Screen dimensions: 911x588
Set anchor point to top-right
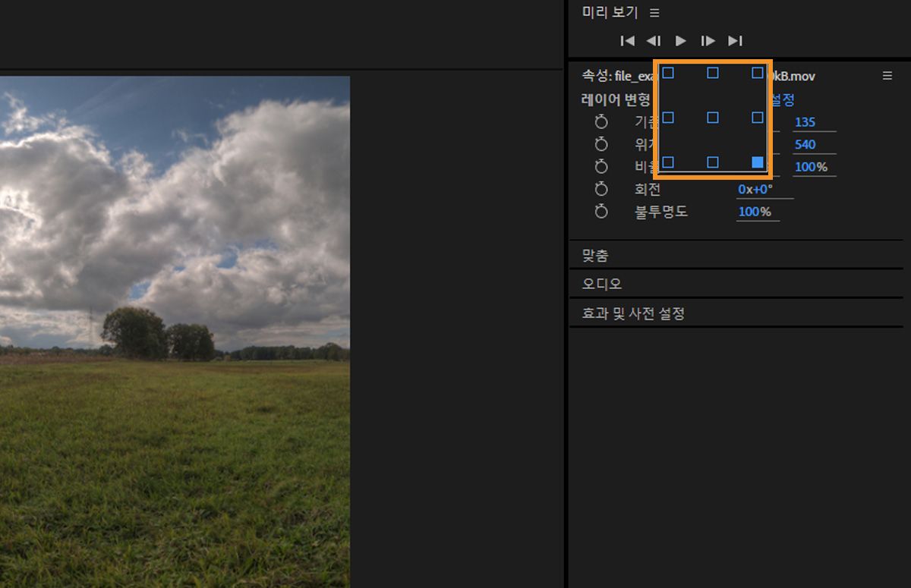(758, 73)
